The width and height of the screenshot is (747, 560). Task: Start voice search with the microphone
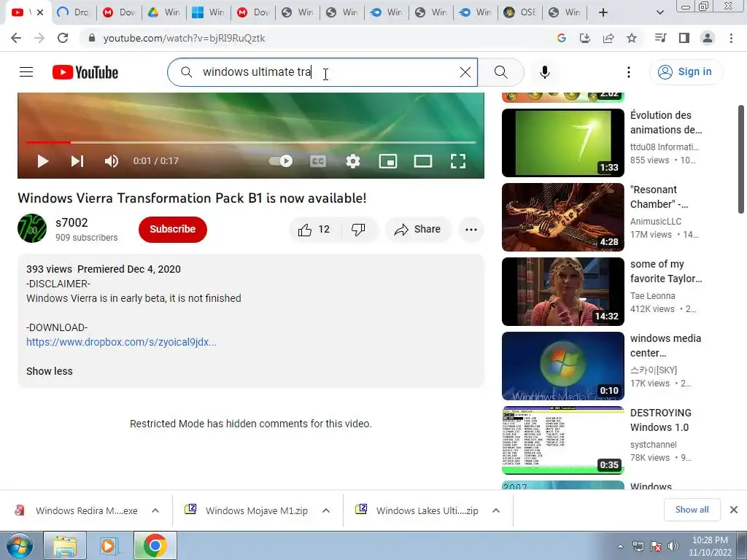click(544, 72)
